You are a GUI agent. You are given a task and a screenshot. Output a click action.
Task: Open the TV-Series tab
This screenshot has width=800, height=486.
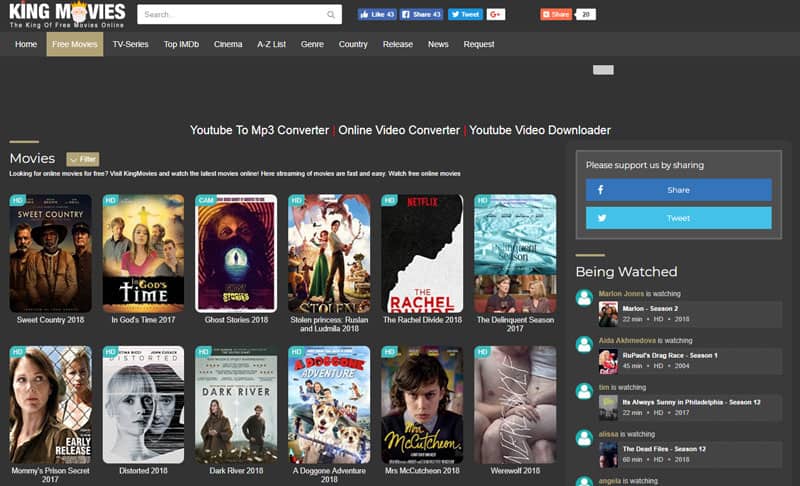[132, 44]
